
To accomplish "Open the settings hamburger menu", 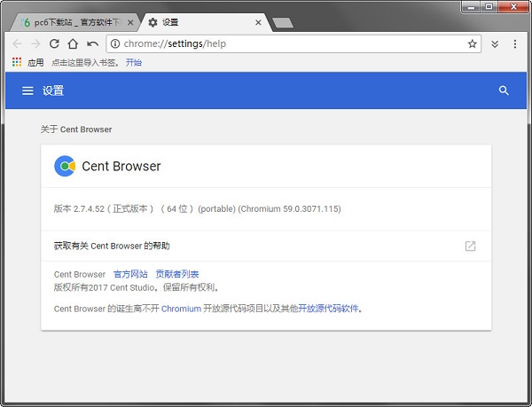I will pyautogui.click(x=27, y=90).
